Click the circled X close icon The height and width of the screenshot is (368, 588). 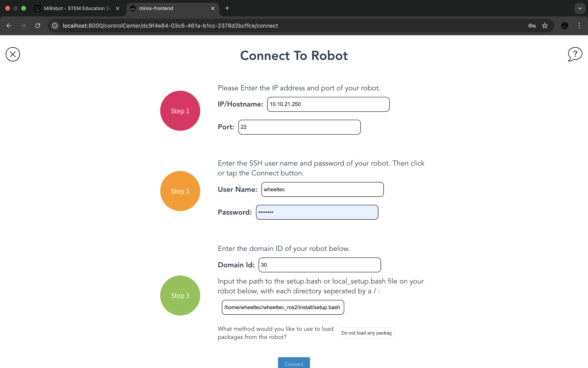[13, 54]
